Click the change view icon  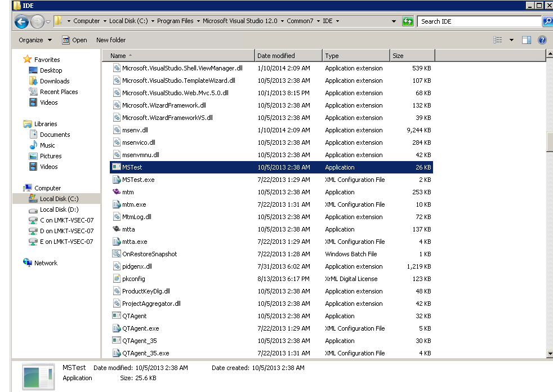[498, 40]
